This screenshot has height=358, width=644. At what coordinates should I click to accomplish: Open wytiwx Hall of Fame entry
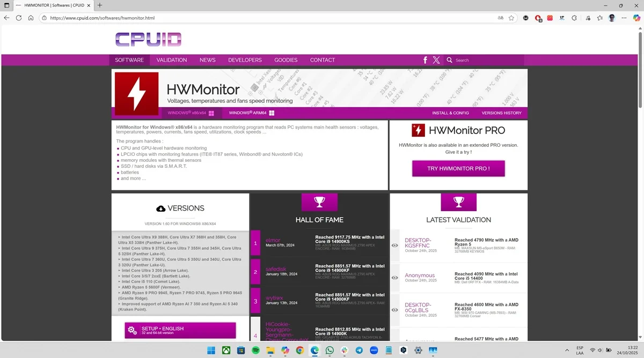[x=274, y=297]
